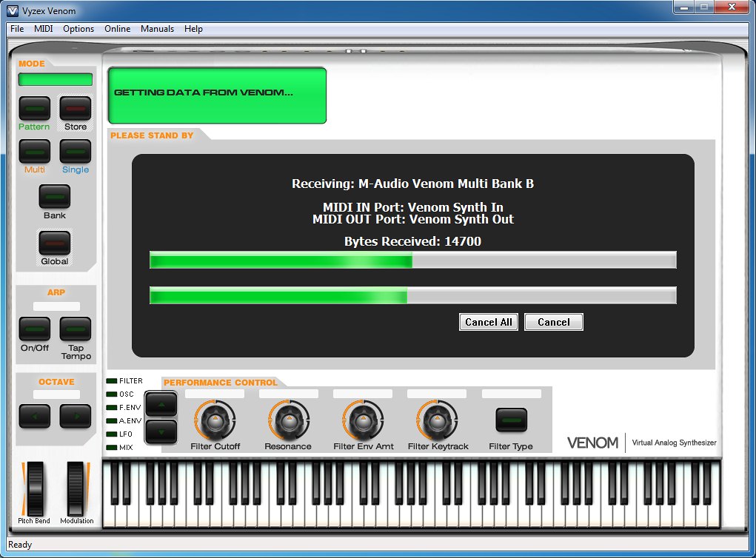Screen dimensions: 756x558
Task: Click 'MIDI IN Port: Venom Synth In' text
Action: 412,207
